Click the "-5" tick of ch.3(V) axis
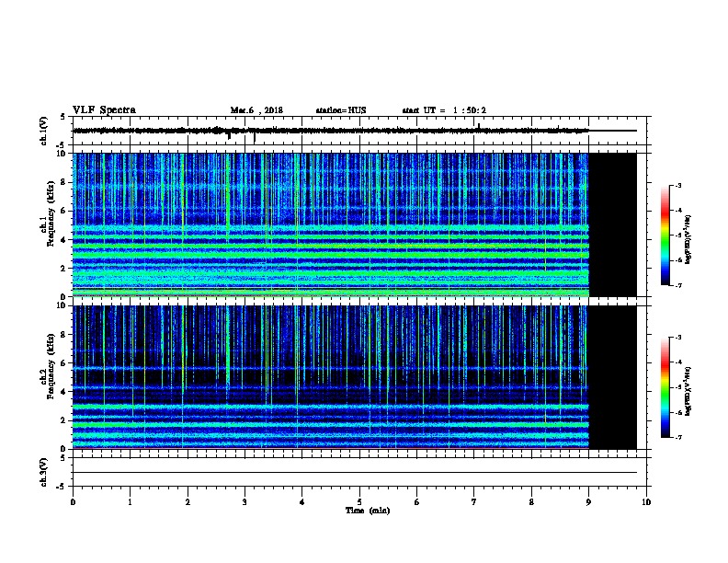728x563 pixels. [63, 487]
